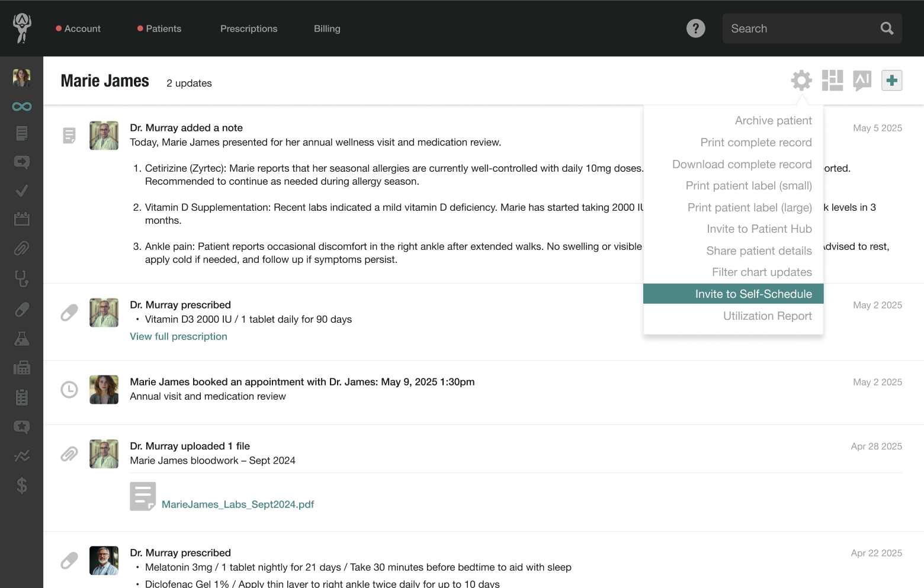Go to the Billing tab

pyautogui.click(x=327, y=28)
